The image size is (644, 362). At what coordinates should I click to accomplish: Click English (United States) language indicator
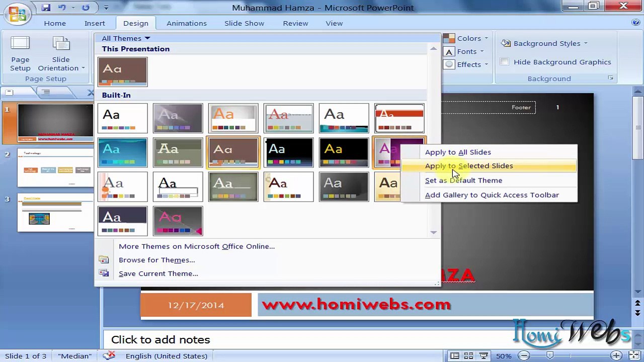[x=166, y=356]
